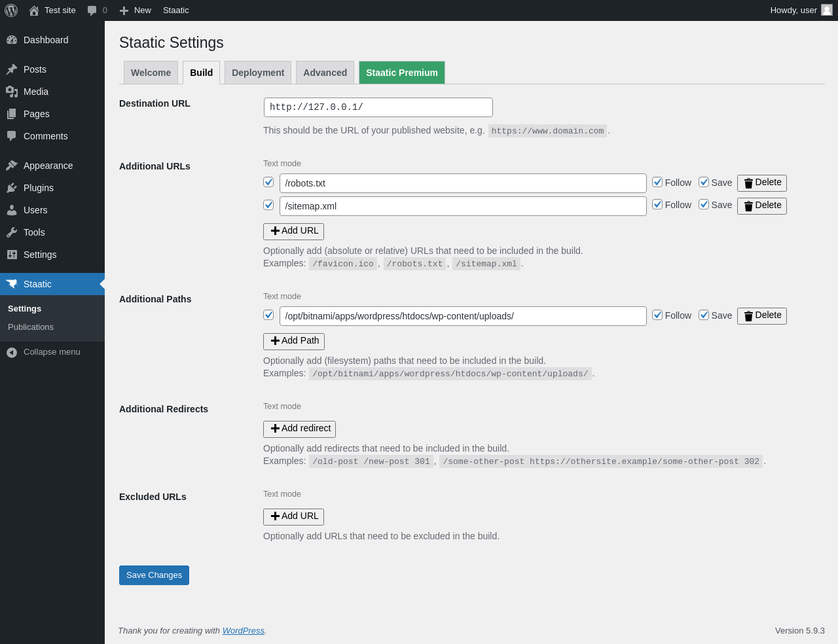Image resolution: width=838 pixels, height=644 pixels.
Task: Open Media library
Action: [x=52, y=92]
